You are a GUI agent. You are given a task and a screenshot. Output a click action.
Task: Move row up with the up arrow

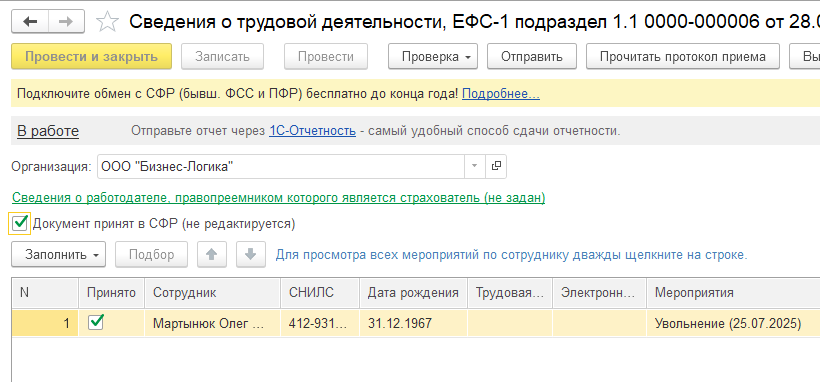[x=211, y=254]
